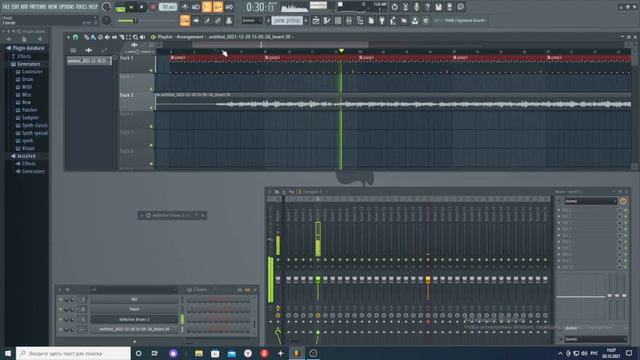Toggle the metronome icon

[185, 7]
